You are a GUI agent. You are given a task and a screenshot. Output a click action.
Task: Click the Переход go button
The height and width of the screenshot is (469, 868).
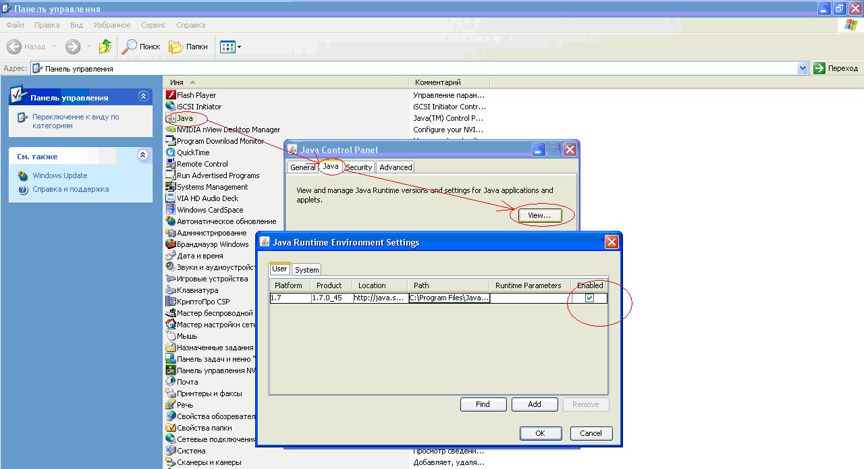coord(836,68)
